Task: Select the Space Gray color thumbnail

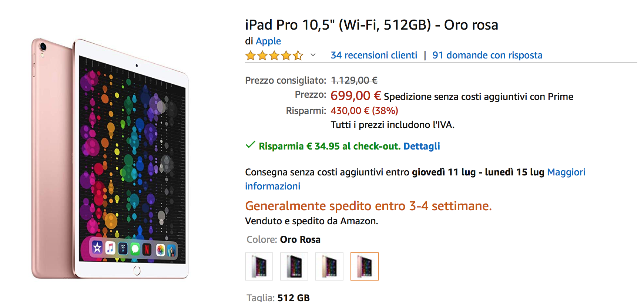Action: point(294,266)
